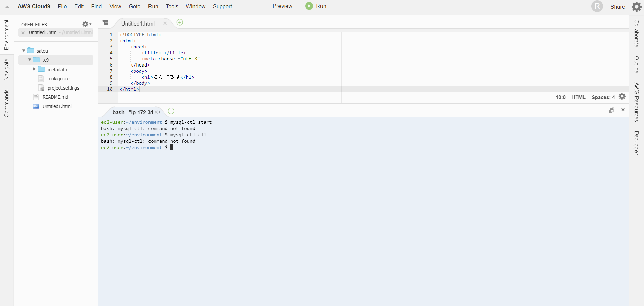Collapse the satou folder in file tree
Viewport: 644px width, 306px height.
[x=23, y=50]
